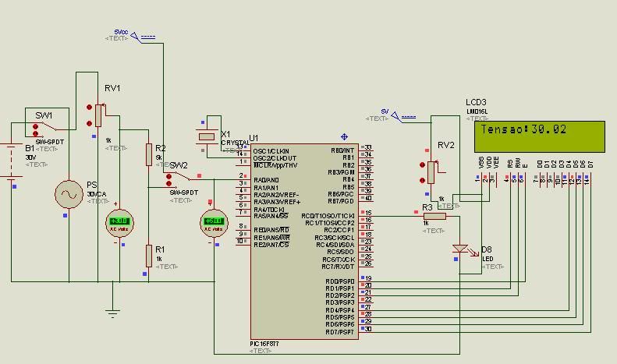
Task: Click the SW-SPDT label under SW1
Action: point(50,142)
